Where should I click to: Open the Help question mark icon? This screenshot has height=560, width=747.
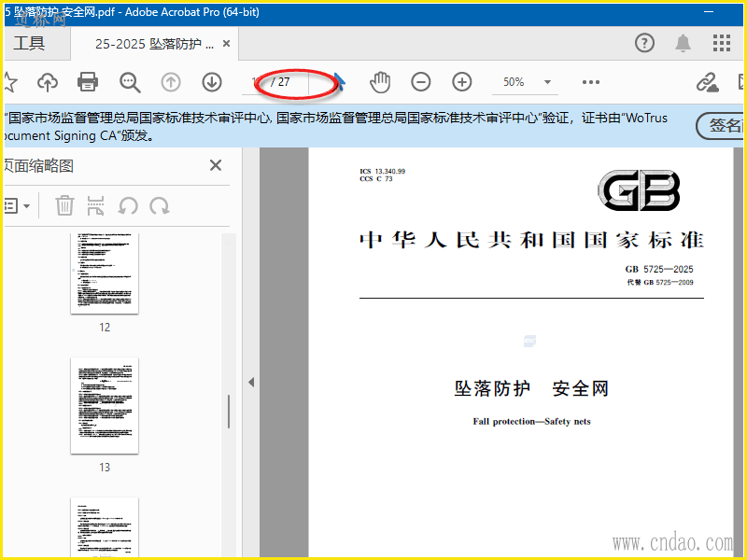coord(644,43)
